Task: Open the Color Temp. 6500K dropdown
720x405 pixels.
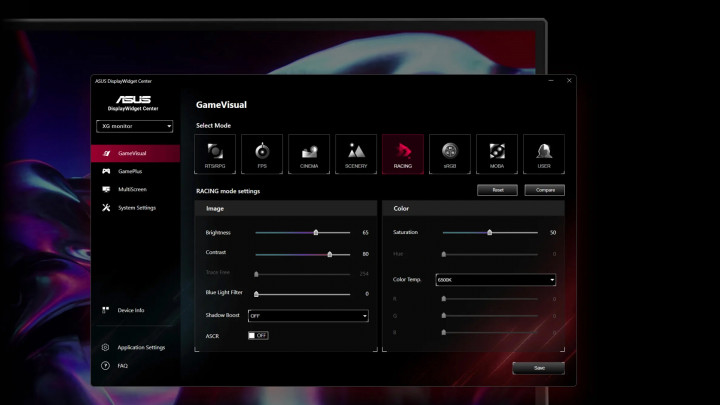Action: point(495,280)
